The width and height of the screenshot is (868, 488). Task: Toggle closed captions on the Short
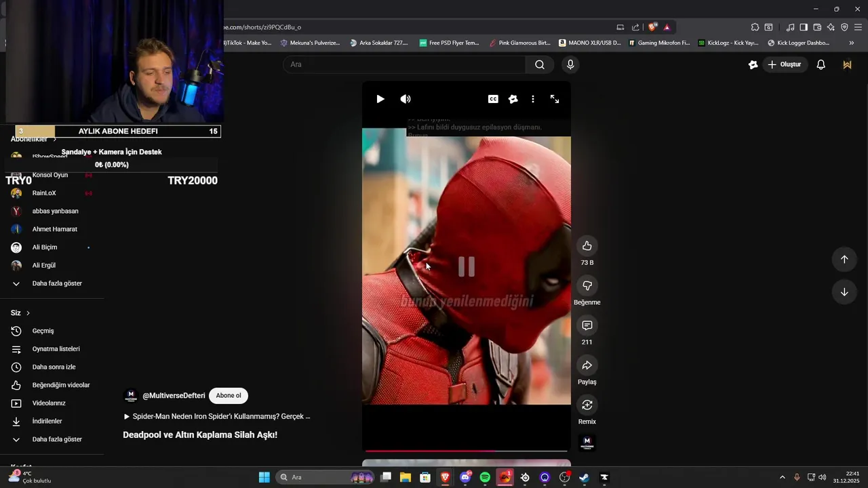[493, 99]
